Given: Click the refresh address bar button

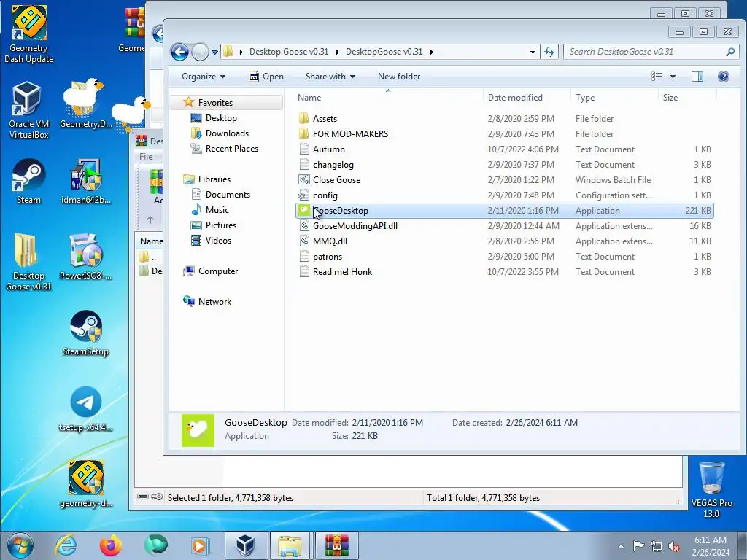Looking at the screenshot, I should (549, 52).
